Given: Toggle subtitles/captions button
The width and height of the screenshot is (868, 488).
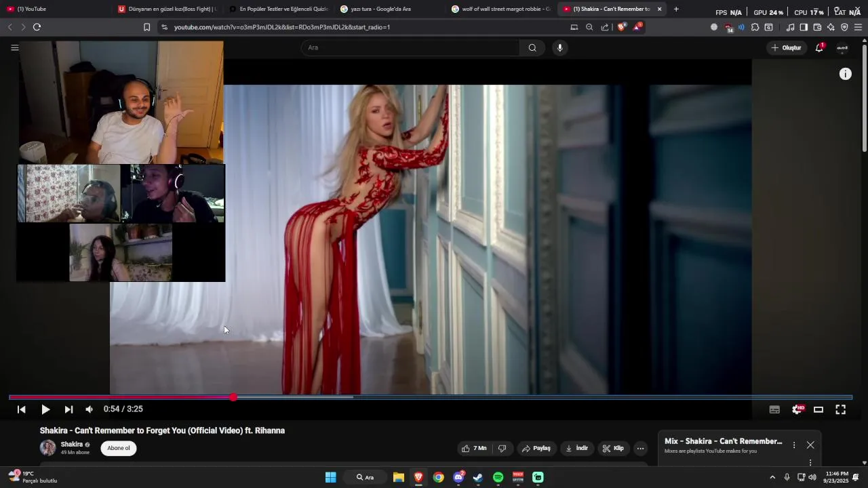Looking at the screenshot, I should 774,409.
